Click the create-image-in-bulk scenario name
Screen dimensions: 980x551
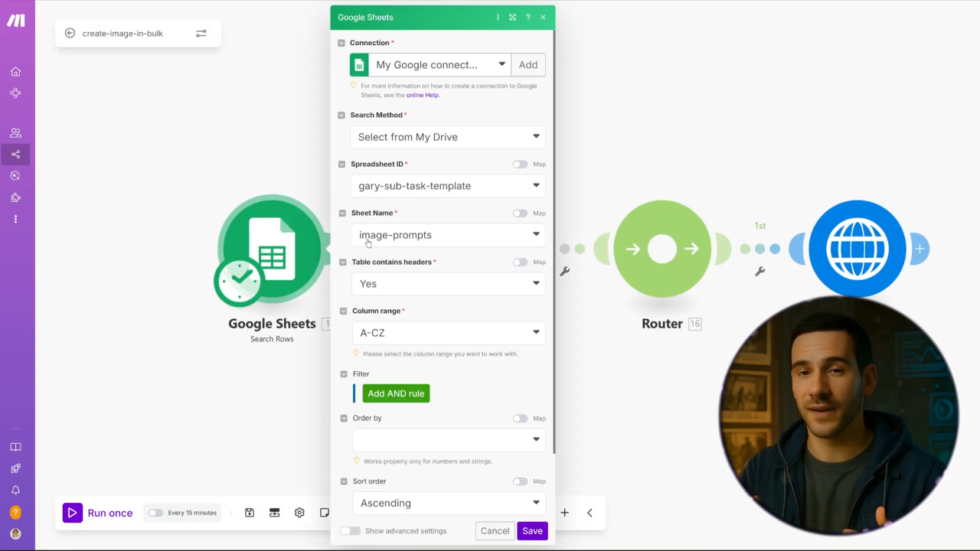tap(122, 33)
